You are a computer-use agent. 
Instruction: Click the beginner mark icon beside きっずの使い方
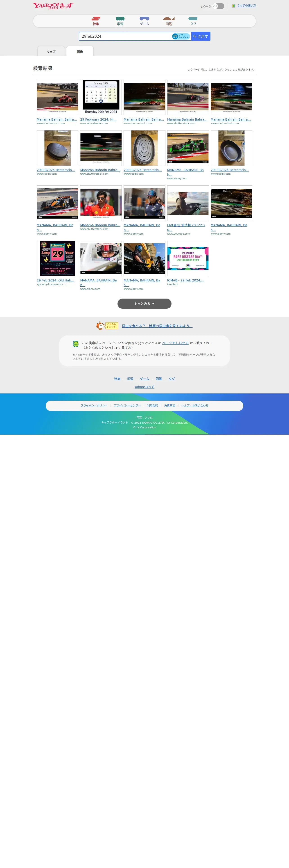coord(233,6)
